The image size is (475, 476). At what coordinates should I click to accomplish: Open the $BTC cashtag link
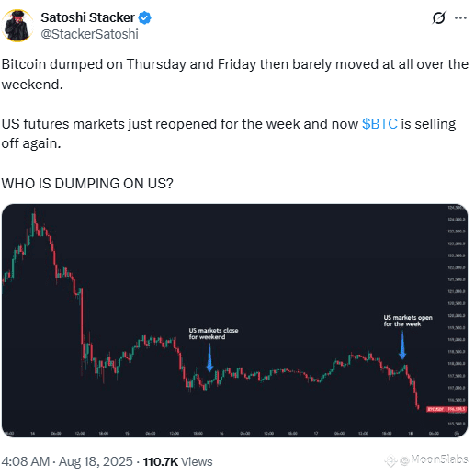coord(379,124)
